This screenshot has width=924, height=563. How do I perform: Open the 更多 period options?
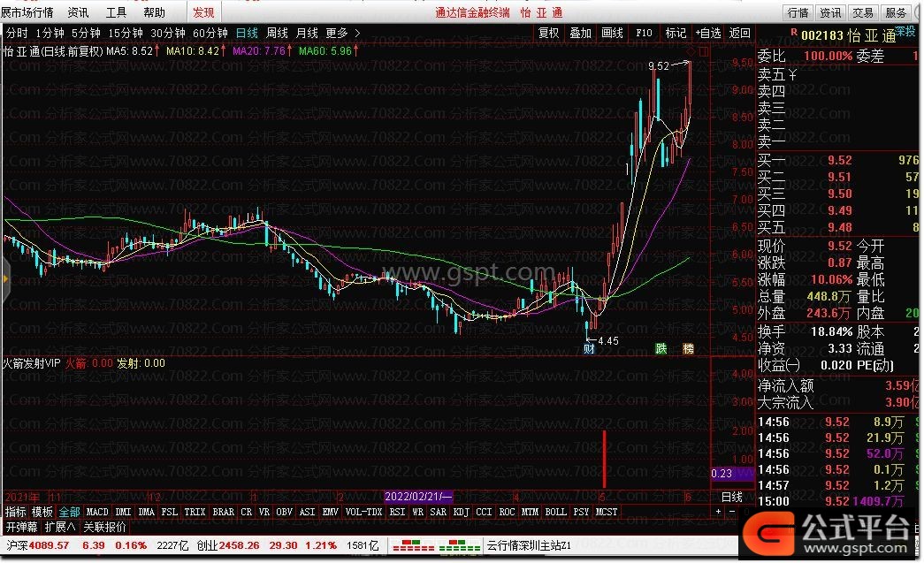(337, 33)
